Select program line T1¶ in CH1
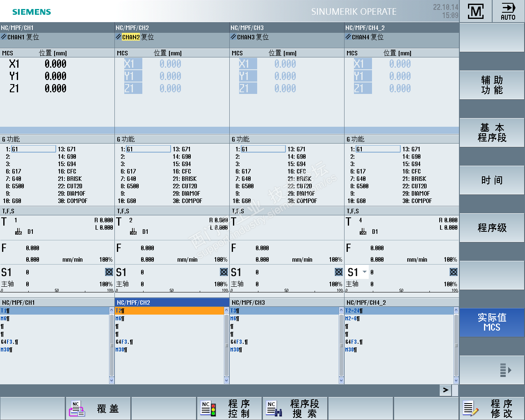 point(55,311)
